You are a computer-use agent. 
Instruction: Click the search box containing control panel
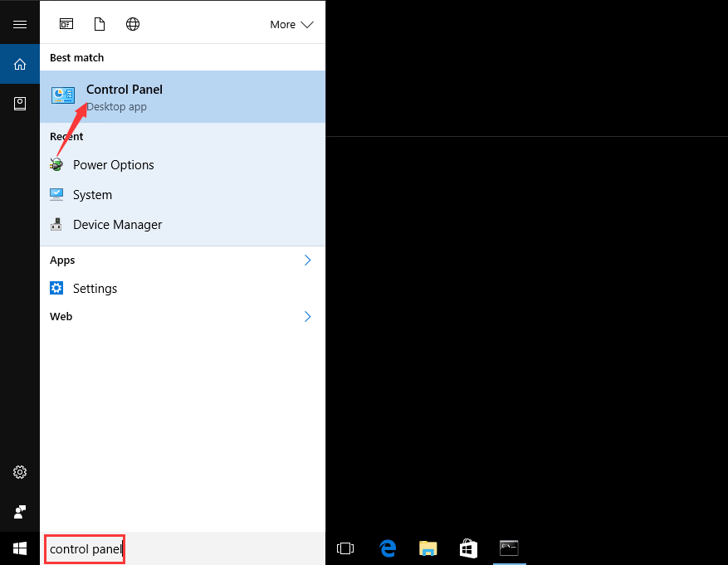[x=85, y=549]
